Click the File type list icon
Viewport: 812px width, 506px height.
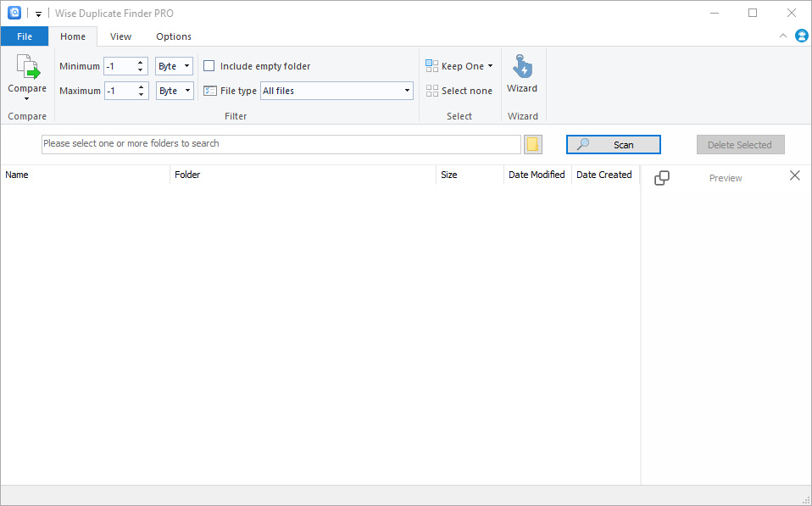[209, 91]
